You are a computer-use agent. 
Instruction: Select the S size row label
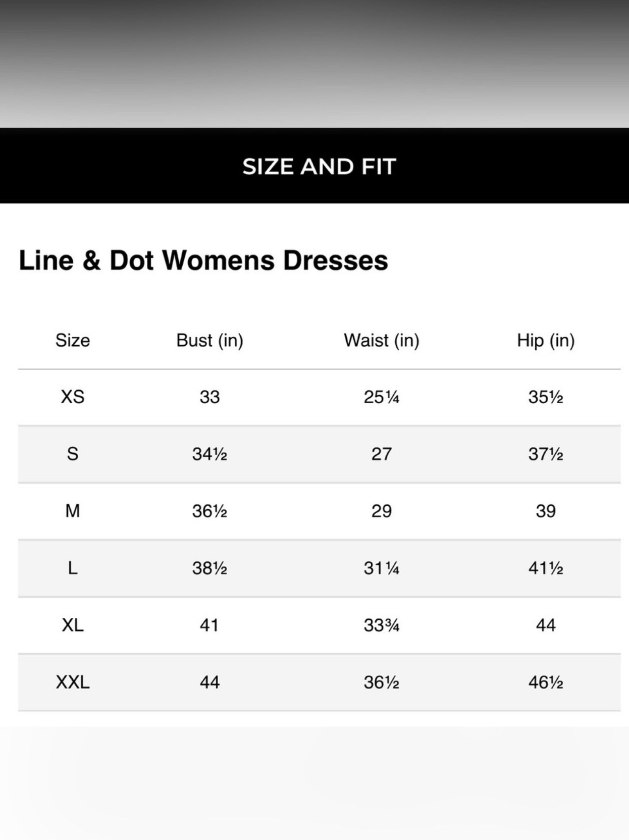coord(73,454)
